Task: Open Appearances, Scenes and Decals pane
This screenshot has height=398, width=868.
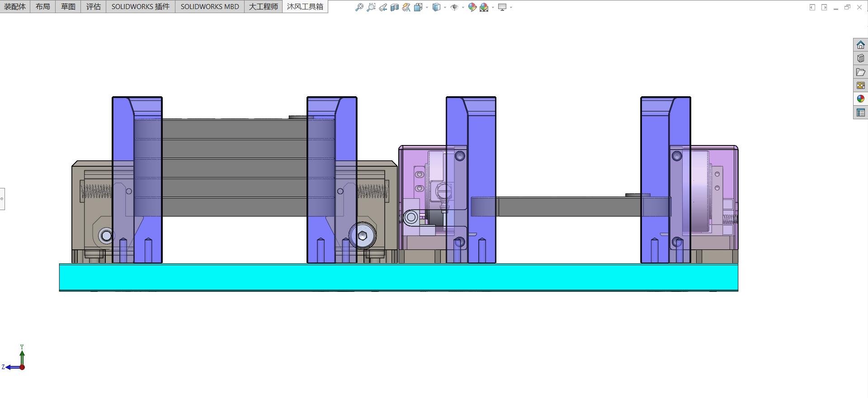Action: coord(861,99)
